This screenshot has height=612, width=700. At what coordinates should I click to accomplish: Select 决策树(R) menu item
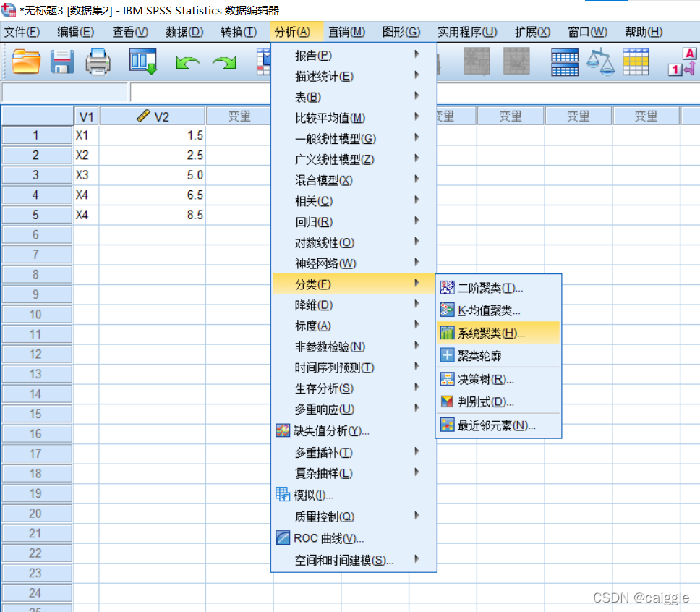(498, 379)
